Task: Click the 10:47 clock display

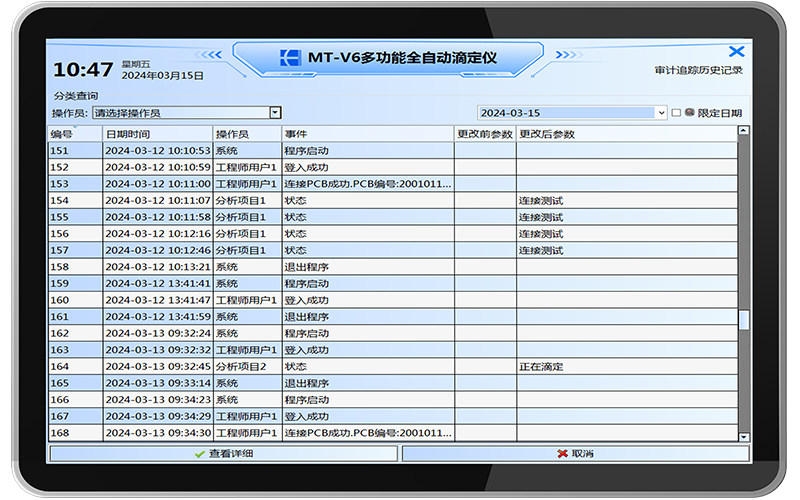Action: (82, 70)
